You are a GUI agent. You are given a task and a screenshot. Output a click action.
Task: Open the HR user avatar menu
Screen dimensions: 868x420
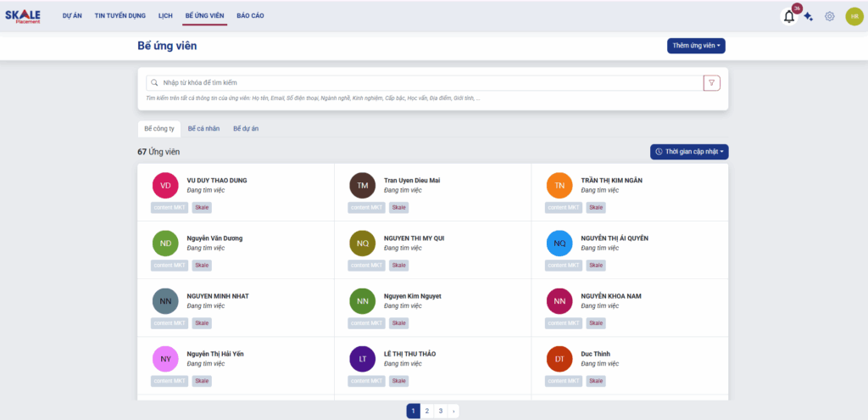854,16
